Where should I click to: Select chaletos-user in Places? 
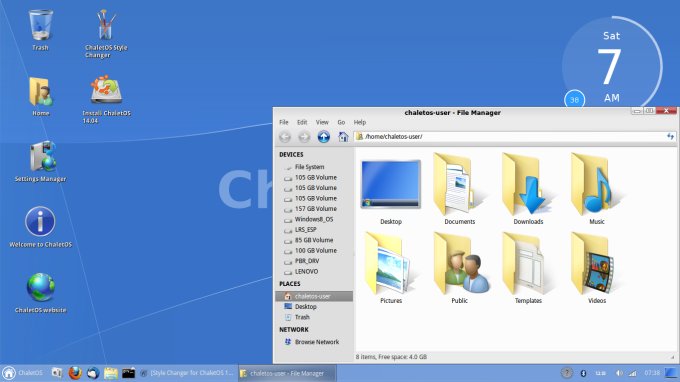coord(314,296)
